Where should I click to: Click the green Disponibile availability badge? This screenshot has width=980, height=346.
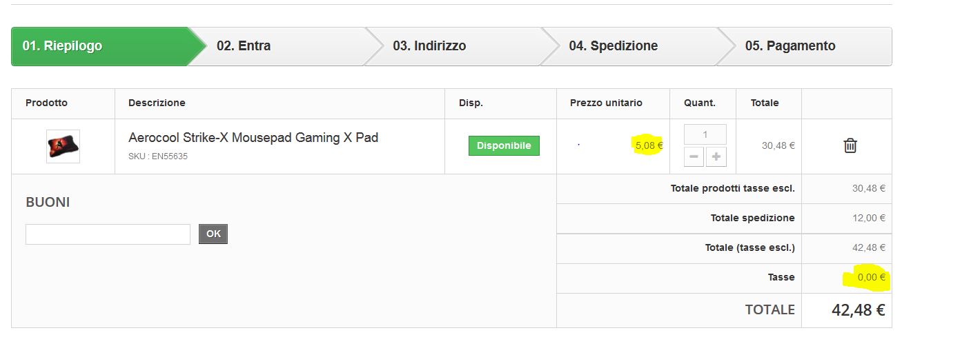click(504, 146)
